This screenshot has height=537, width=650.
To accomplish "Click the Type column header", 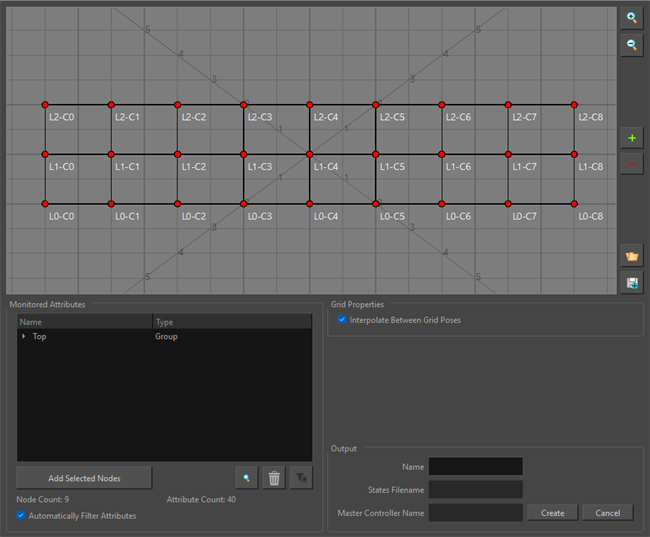I will coord(232,322).
